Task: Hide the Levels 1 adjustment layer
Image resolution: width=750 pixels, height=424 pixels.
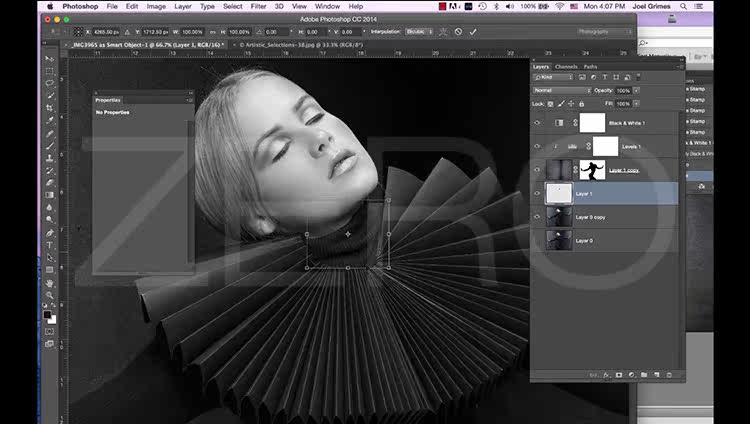Action: pos(538,147)
